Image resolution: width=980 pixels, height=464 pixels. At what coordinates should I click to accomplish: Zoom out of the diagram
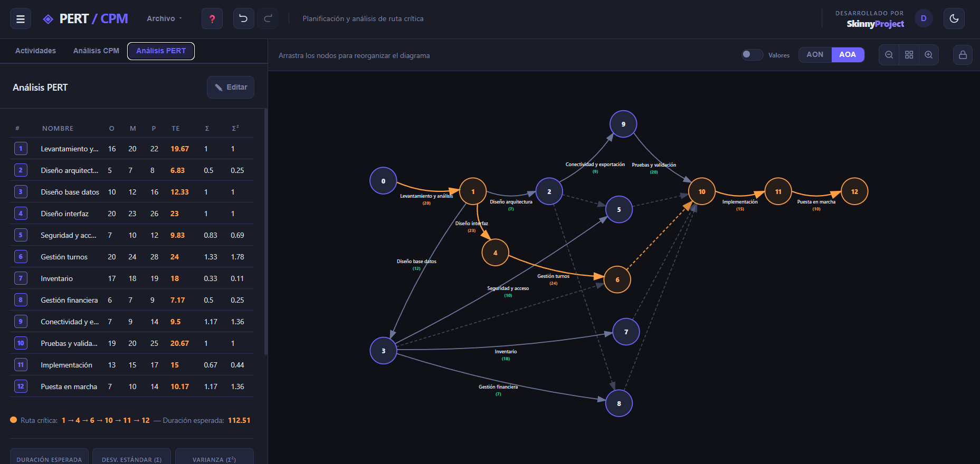point(889,55)
